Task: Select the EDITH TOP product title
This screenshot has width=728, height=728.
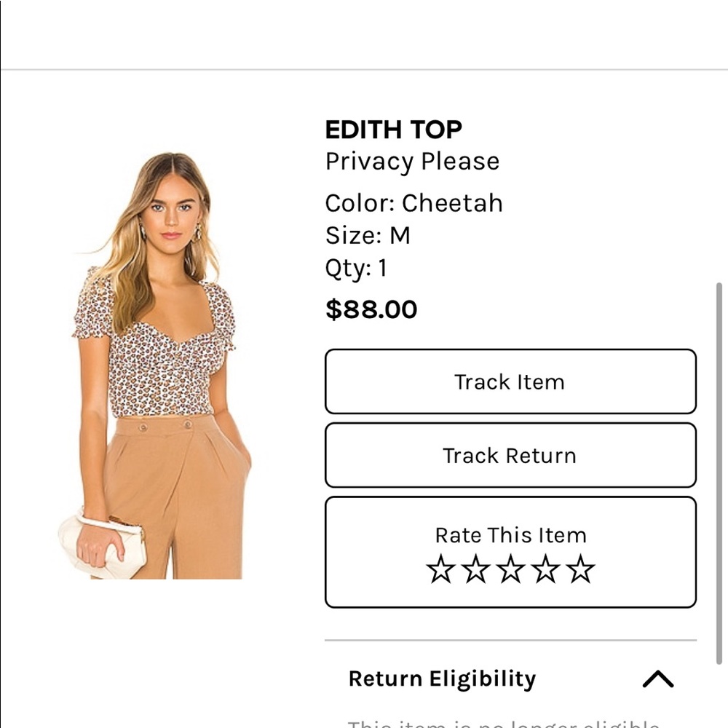Action: point(393,129)
